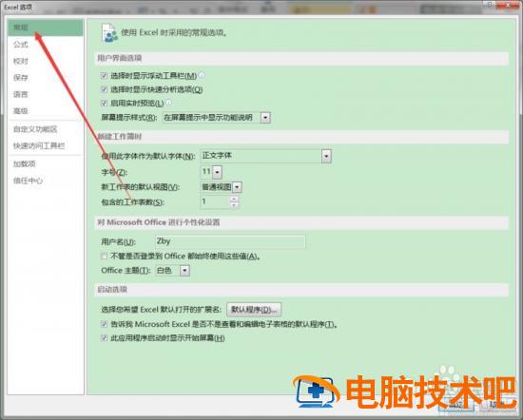Open the 加载项 category
The image size is (523, 420).
pyautogui.click(x=45, y=163)
